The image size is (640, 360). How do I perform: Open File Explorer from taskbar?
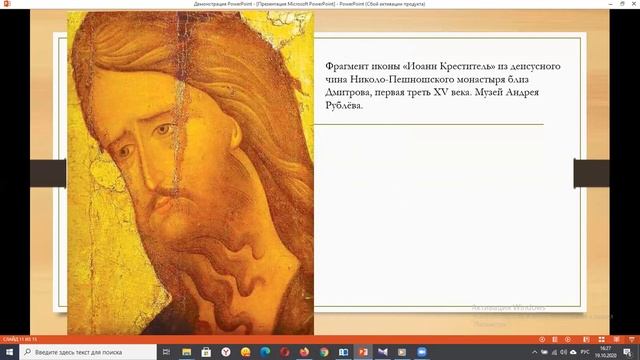[187, 352]
